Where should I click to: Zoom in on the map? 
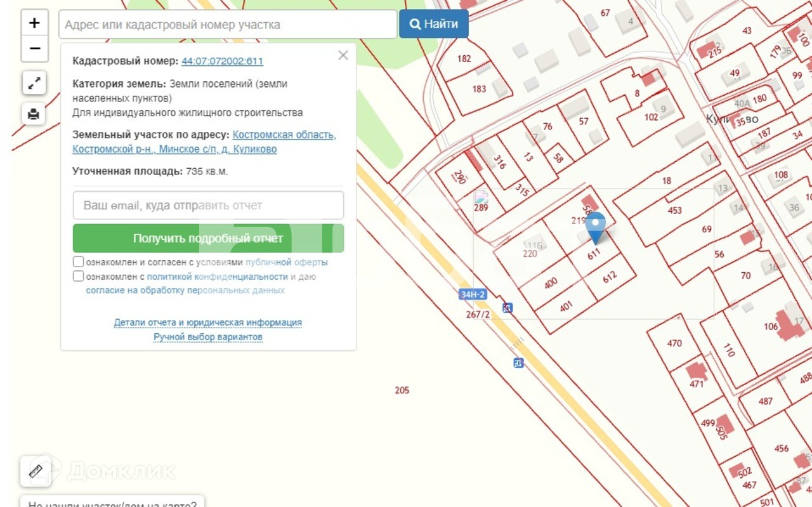34,23
